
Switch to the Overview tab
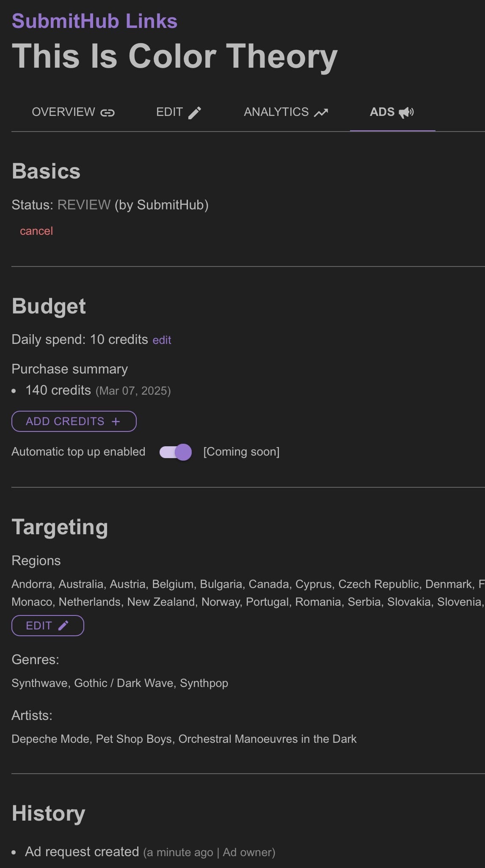pos(73,112)
